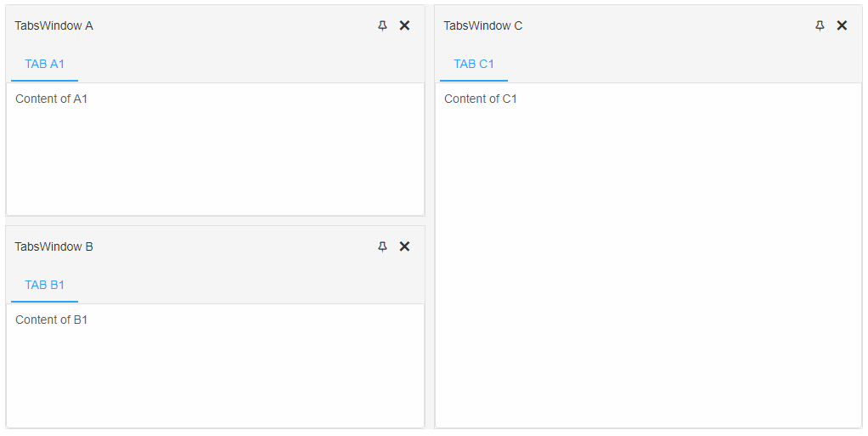Close TabsWindow B
Screen dimensions: 868x436
404,246
